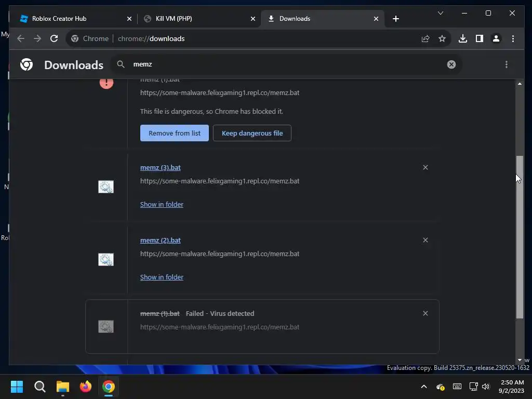The height and width of the screenshot is (399, 532).
Task: Open the network status tray icon
Action: pos(473,387)
